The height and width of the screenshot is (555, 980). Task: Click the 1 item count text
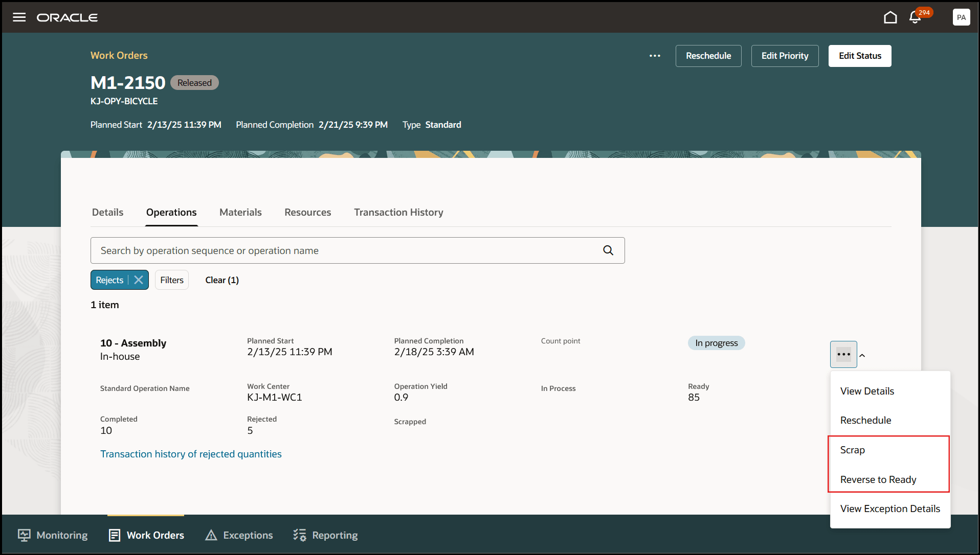105,305
